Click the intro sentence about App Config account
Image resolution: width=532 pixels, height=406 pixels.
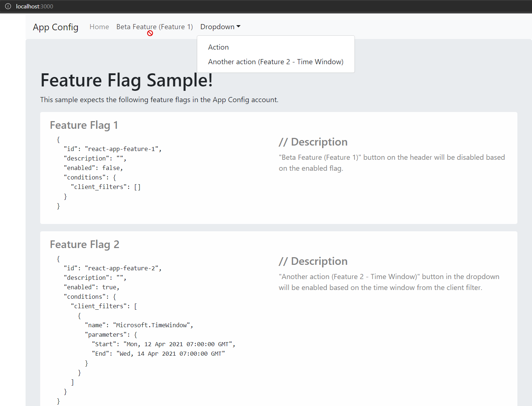coord(159,100)
